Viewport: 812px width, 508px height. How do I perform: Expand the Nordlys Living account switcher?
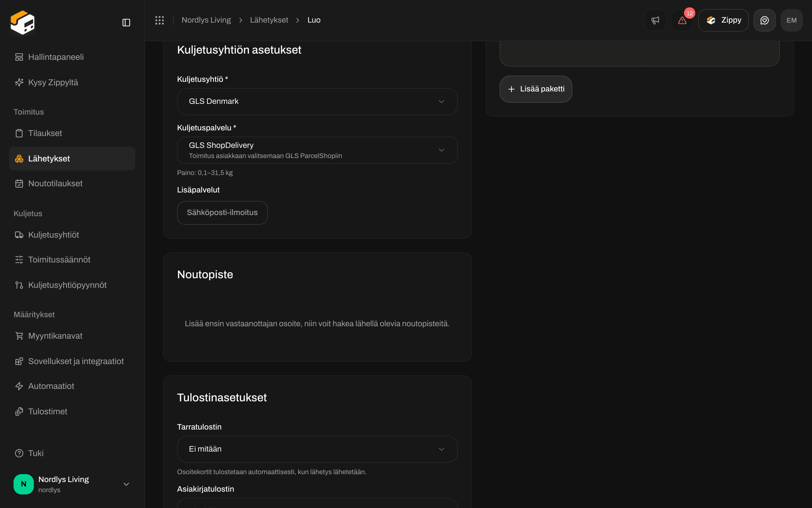click(x=72, y=484)
